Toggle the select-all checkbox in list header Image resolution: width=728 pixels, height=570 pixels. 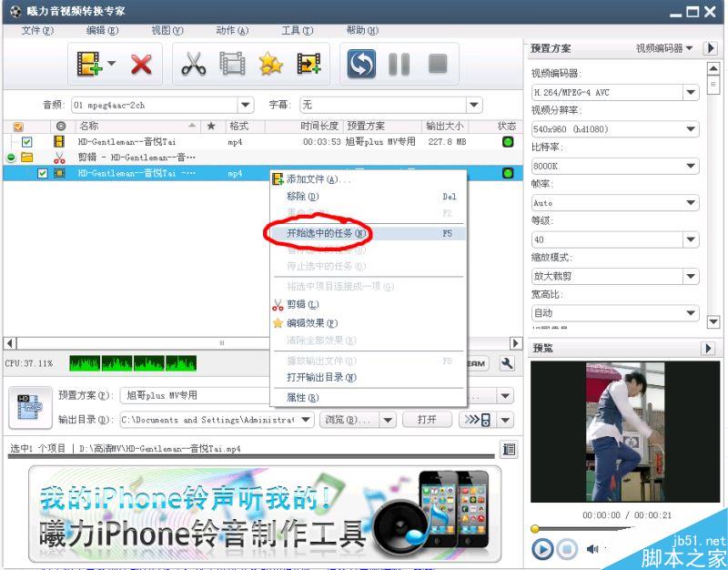tap(18, 127)
